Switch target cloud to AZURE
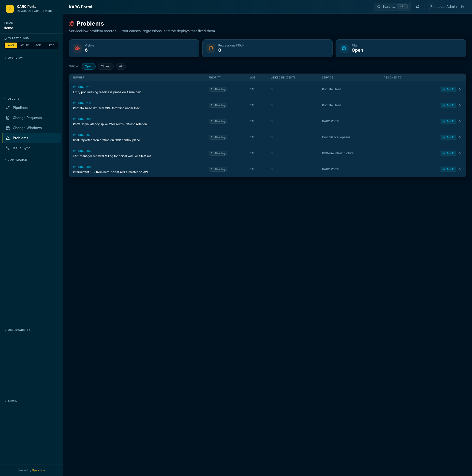This screenshot has height=476, width=472. point(24,45)
